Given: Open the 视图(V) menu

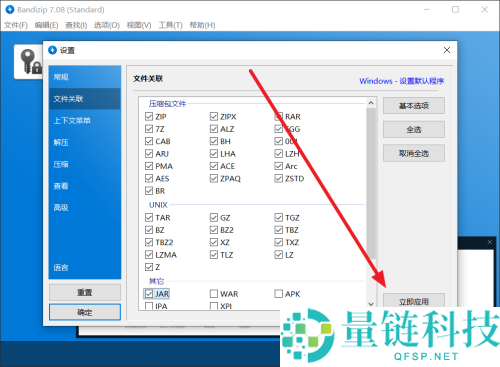Looking at the screenshot, I should click(139, 25).
